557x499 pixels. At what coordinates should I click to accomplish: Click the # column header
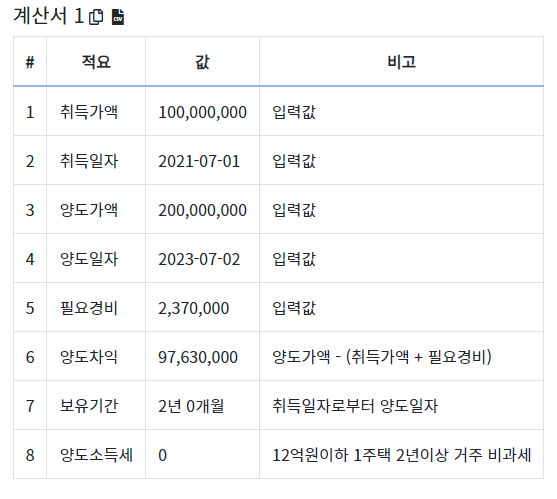point(30,62)
